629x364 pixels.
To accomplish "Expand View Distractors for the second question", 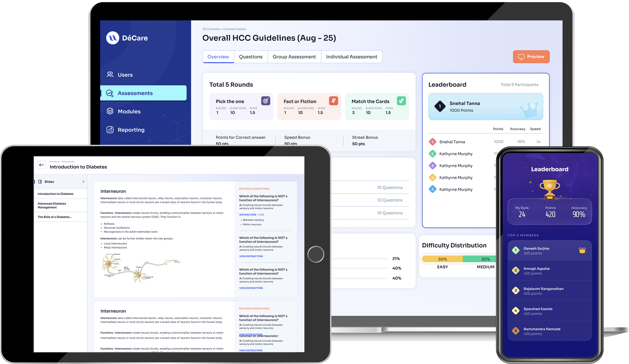I will [x=251, y=256].
